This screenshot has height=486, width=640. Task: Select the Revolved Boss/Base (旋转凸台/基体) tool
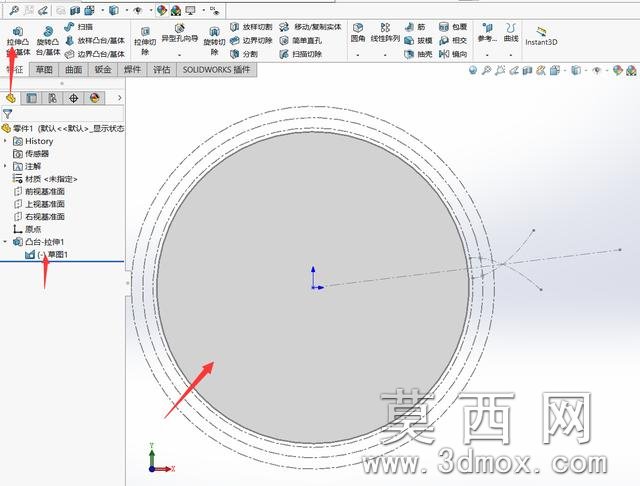tap(48, 41)
